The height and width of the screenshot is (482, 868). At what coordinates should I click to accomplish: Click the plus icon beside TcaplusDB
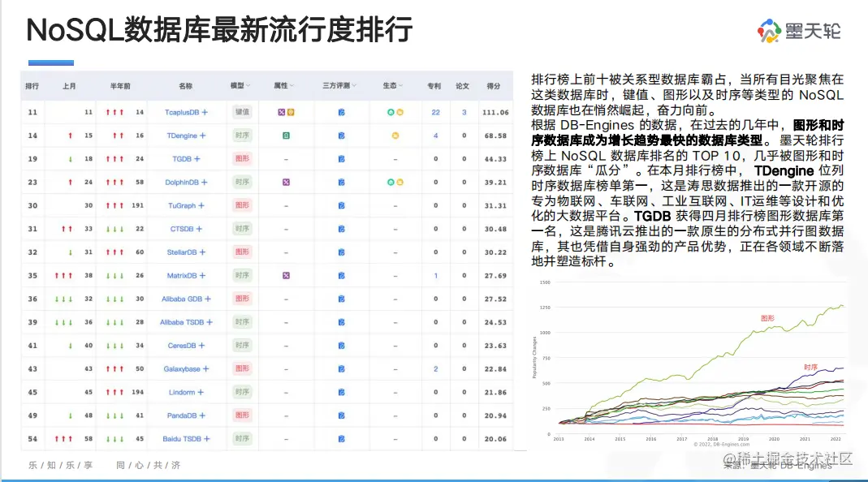205,112
